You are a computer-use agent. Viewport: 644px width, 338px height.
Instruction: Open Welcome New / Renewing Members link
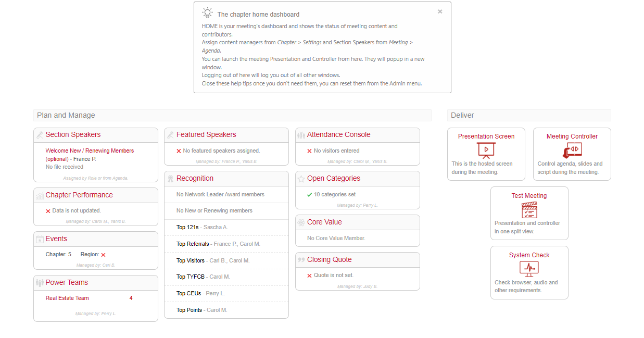click(x=90, y=151)
